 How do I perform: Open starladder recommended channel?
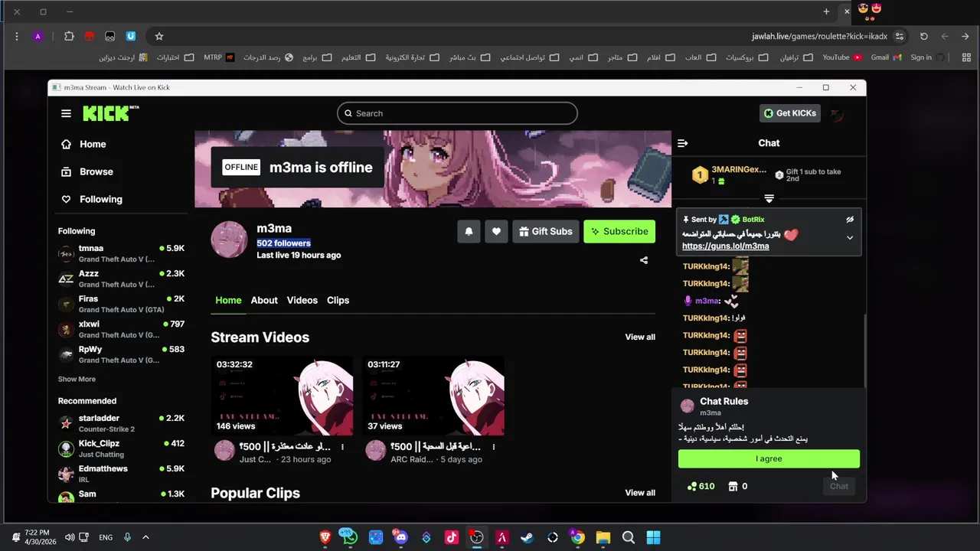tap(122, 423)
